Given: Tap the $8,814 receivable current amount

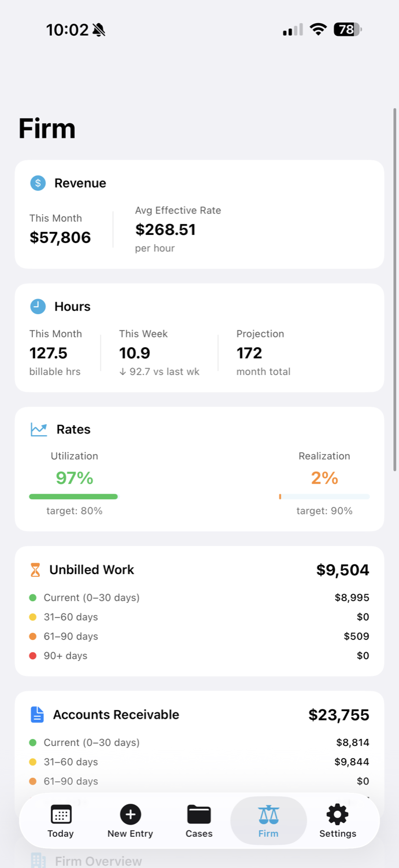Looking at the screenshot, I should 353,742.
